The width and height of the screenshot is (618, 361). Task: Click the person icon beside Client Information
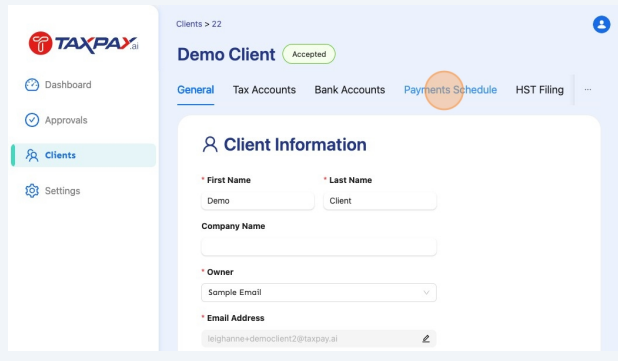pyautogui.click(x=210, y=145)
